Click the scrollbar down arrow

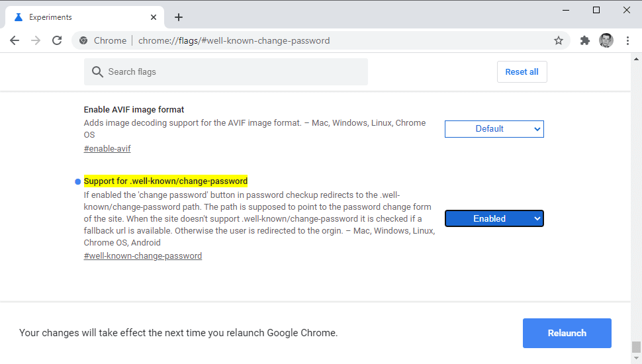[636, 359]
